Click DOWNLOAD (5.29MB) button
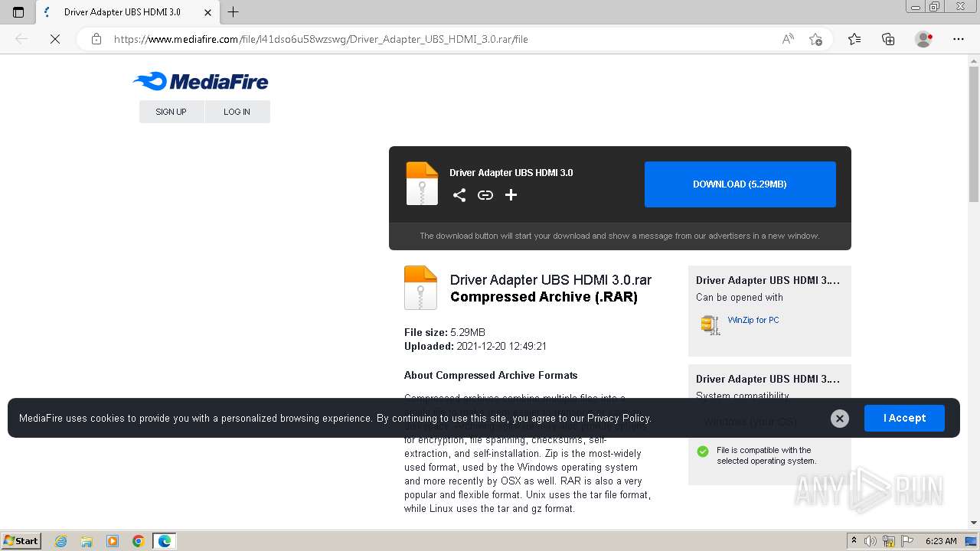Screen dimensions: 980x551 [740, 184]
